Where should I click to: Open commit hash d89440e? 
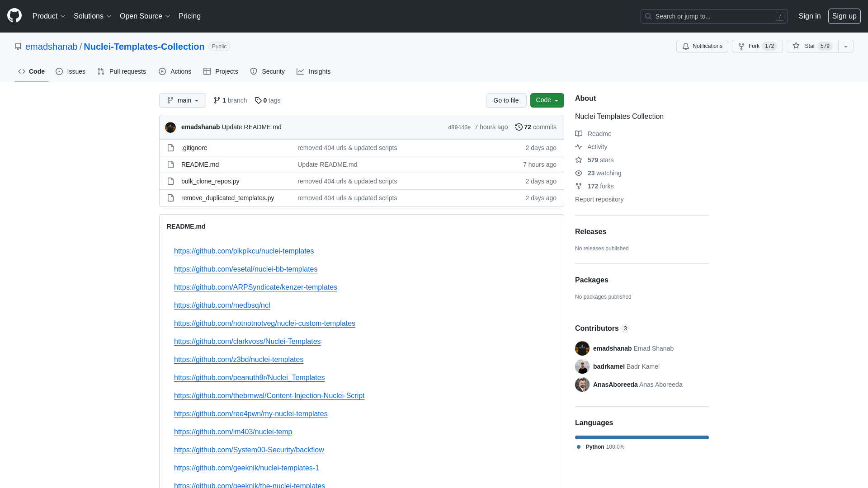(459, 127)
